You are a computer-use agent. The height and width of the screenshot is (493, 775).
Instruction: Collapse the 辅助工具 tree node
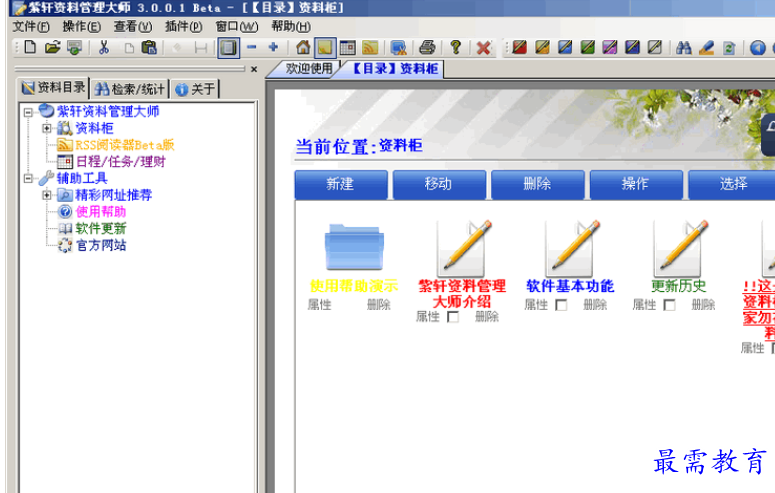(28, 179)
